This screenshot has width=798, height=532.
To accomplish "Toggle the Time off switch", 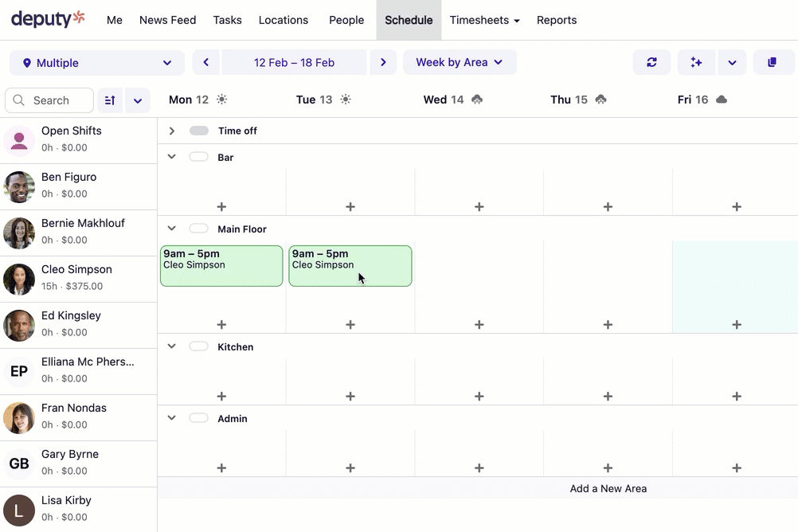I will (199, 131).
